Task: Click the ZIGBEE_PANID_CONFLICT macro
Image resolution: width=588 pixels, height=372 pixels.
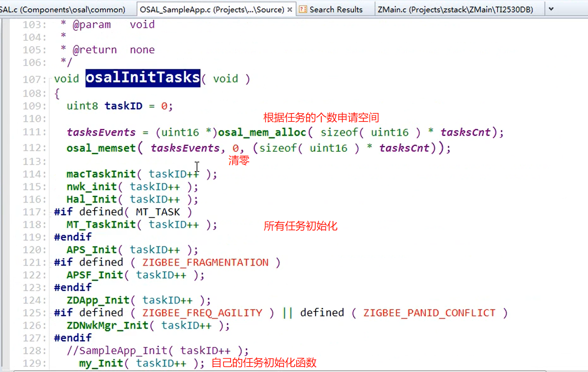Action: point(429,313)
